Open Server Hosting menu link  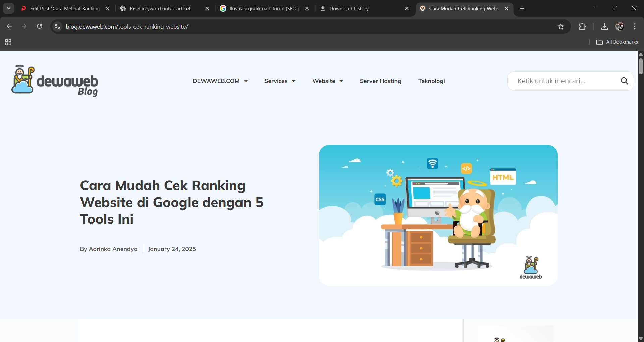tap(380, 81)
